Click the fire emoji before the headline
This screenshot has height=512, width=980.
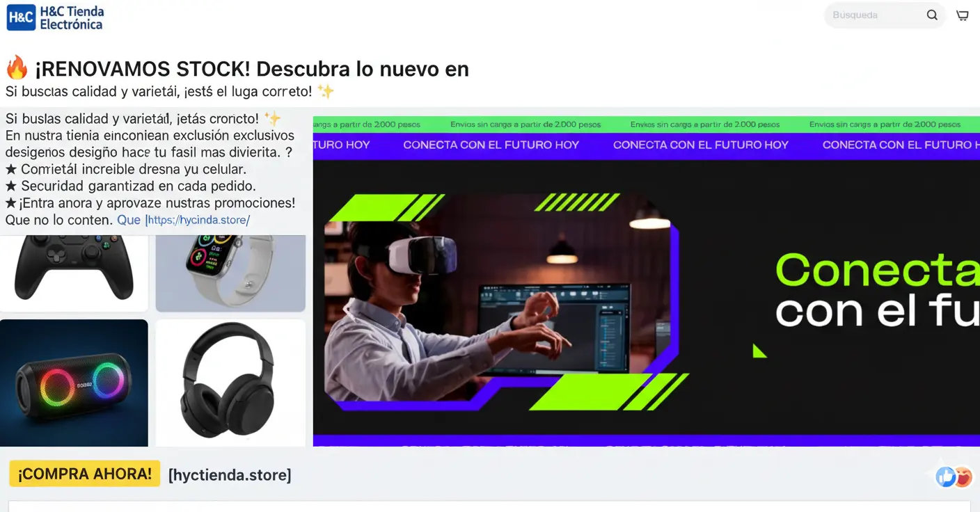17,69
